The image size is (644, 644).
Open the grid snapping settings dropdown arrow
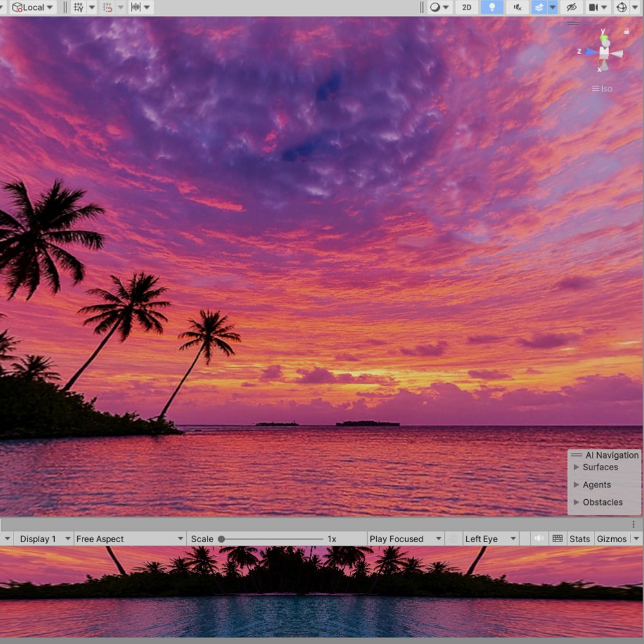pyautogui.click(x=121, y=7)
